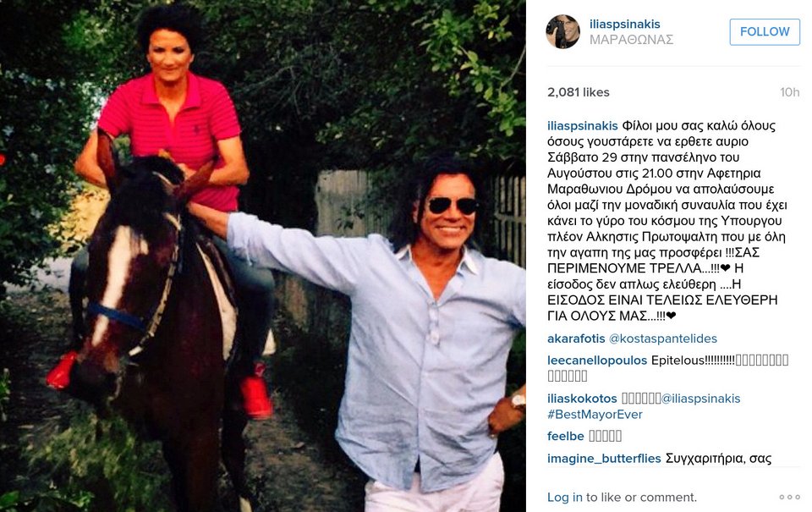
Task: View the 2,081 likes list
Action: tap(579, 92)
